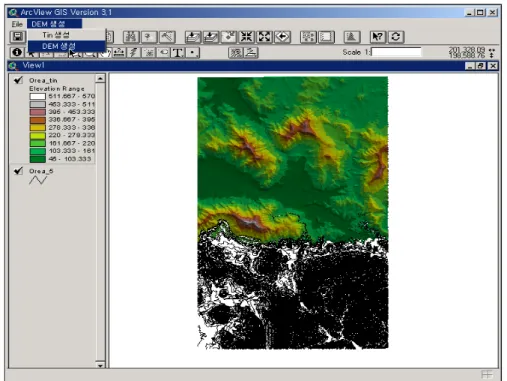Click rose swatch for 395 - 453.333

(x=37, y=112)
